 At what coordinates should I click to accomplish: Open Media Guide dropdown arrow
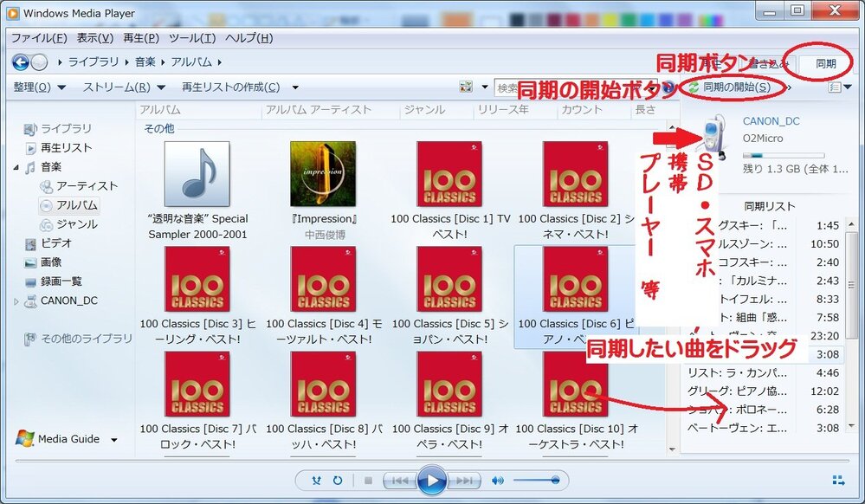114,440
